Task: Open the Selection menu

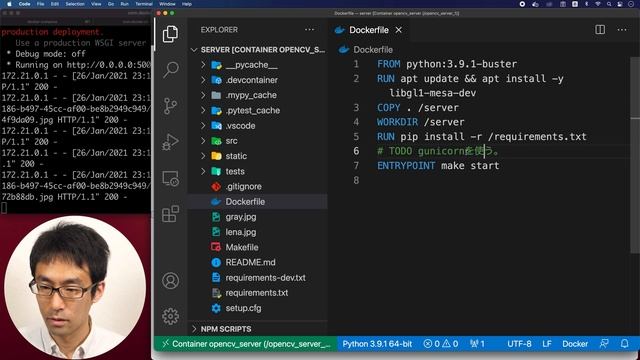Action: pyautogui.click(x=75, y=4)
